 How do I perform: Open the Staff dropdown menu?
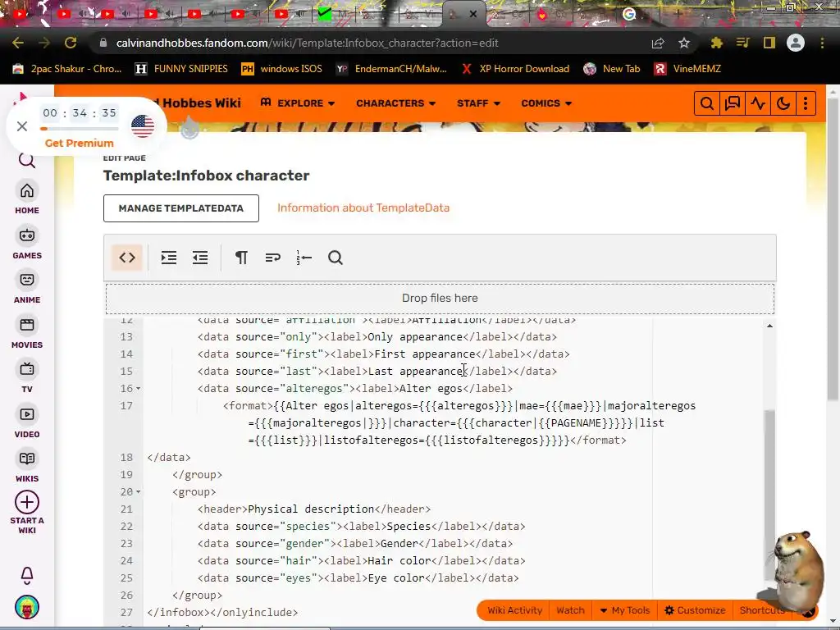[x=478, y=103]
